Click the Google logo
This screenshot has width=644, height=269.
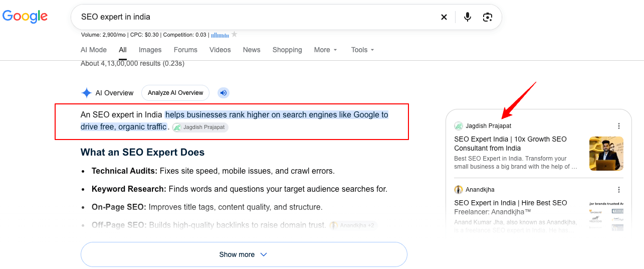click(x=25, y=17)
